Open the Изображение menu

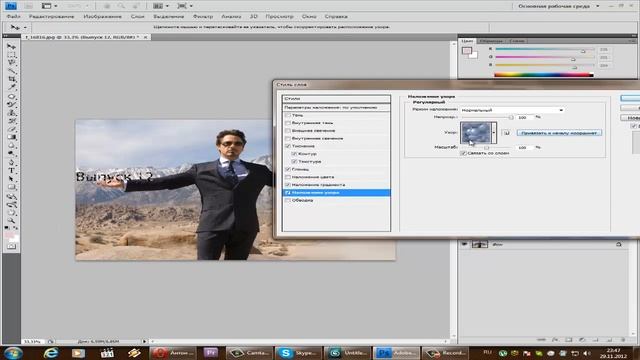click(x=102, y=16)
